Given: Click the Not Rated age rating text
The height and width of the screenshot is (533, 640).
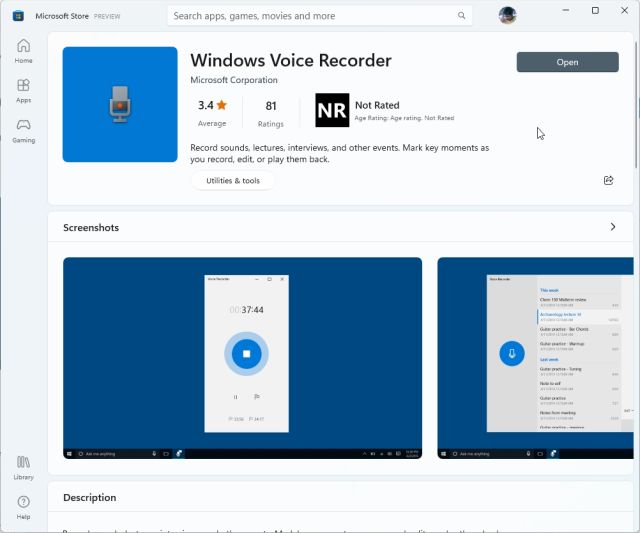Looking at the screenshot, I should point(377,105).
